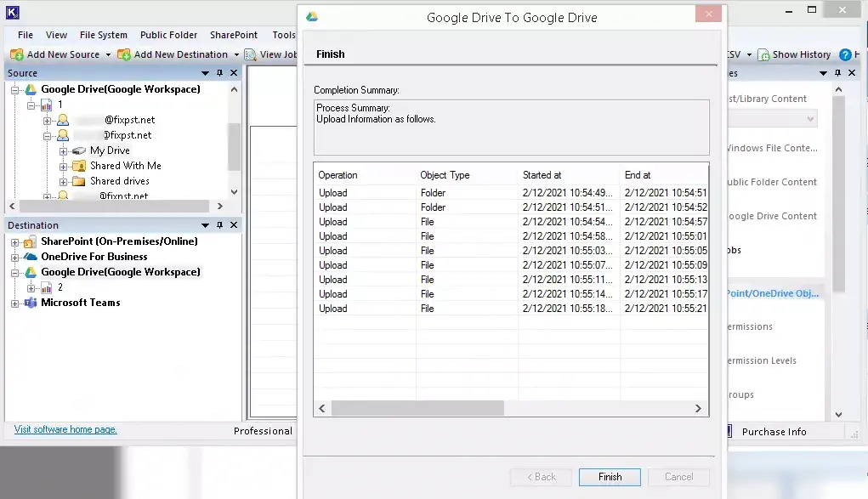Click the Kernel app logo in title bar
This screenshot has height=499, width=868.
(12, 12)
